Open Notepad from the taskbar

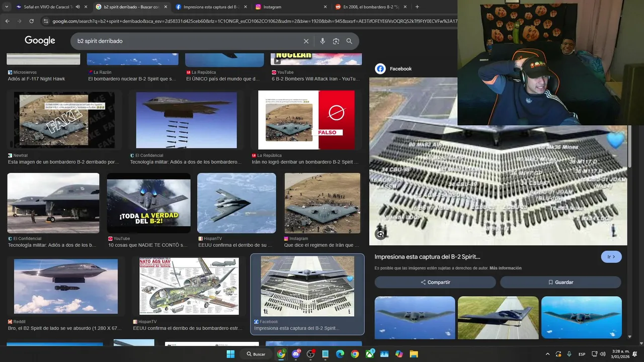pos(325,354)
